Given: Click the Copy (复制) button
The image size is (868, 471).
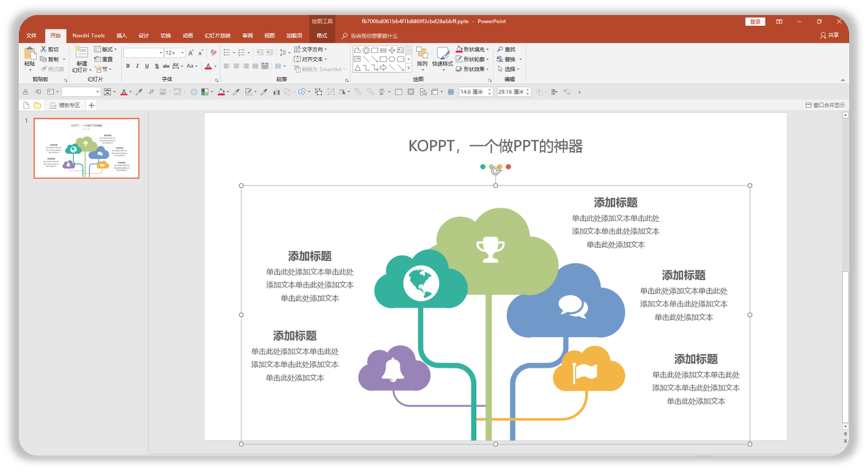Looking at the screenshot, I should (51, 59).
